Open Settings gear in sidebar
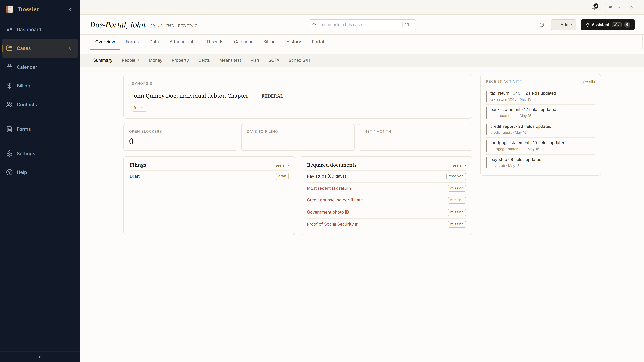The width and height of the screenshot is (644, 362). tap(40, 153)
